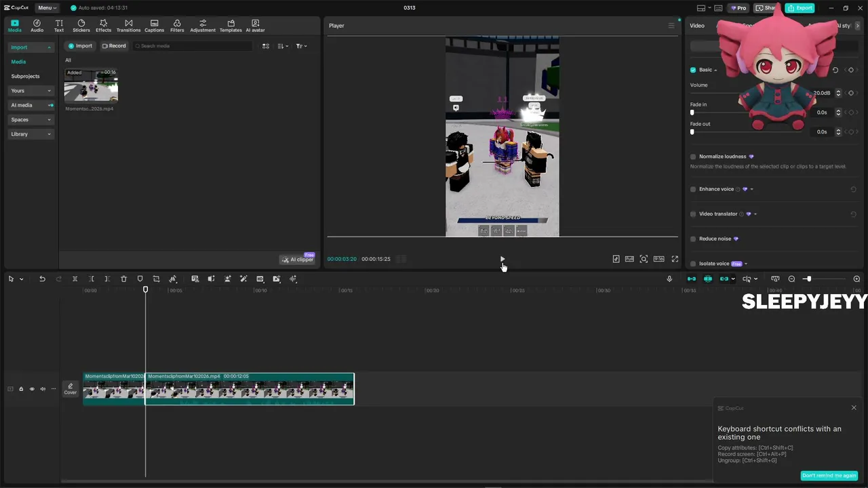Open the 9:16 aspect ratio selector
The height and width of the screenshot is (488, 868).
[x=658, y=259]
